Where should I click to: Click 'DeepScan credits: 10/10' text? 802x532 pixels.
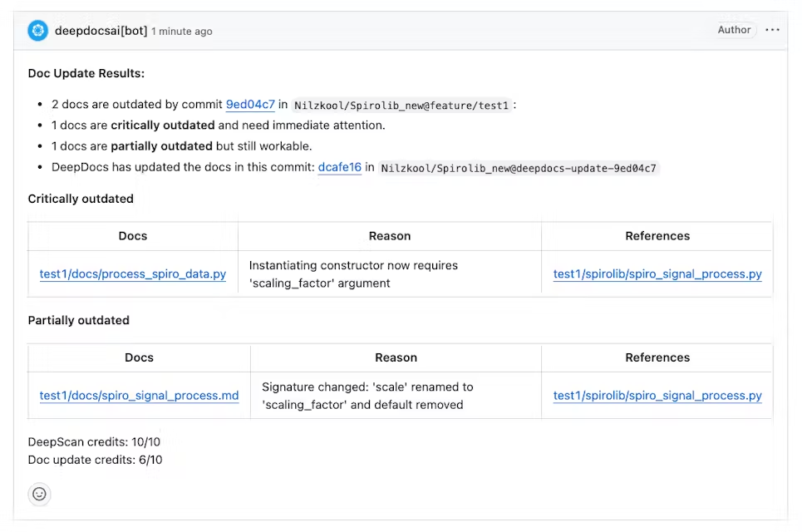point(94,442)
